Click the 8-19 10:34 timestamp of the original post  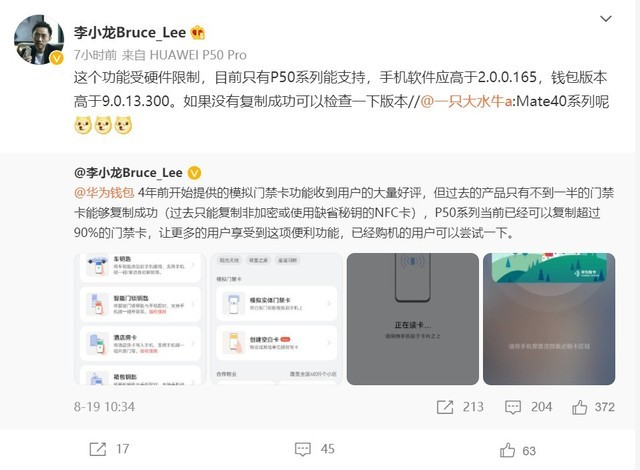click(104, 407)
